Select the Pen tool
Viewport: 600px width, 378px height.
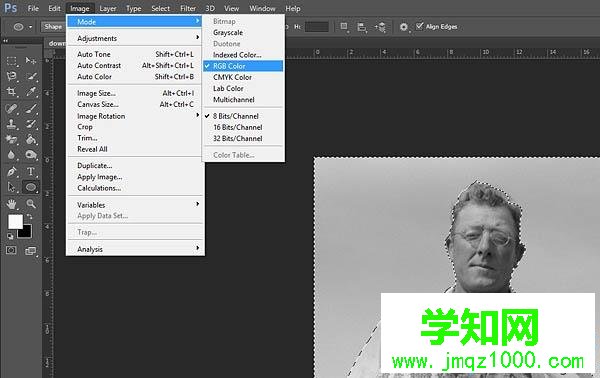11,172
